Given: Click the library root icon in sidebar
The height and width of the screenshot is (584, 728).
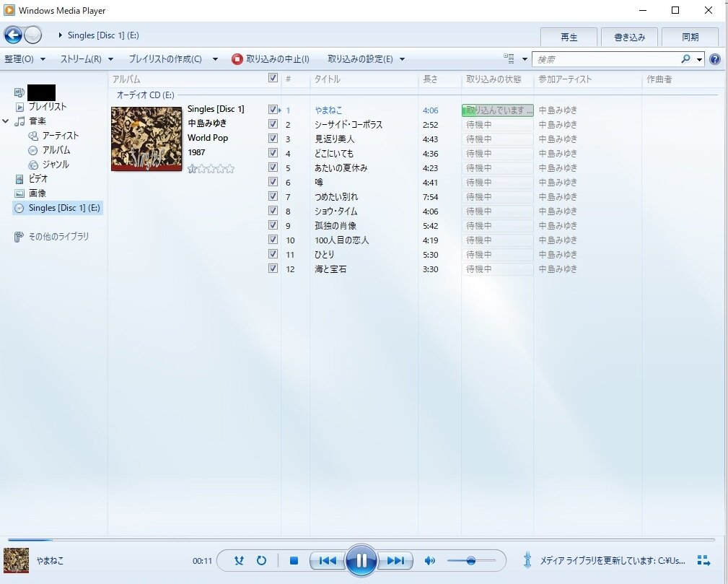Looking at the screenshot, I should [x=19, y=92].
